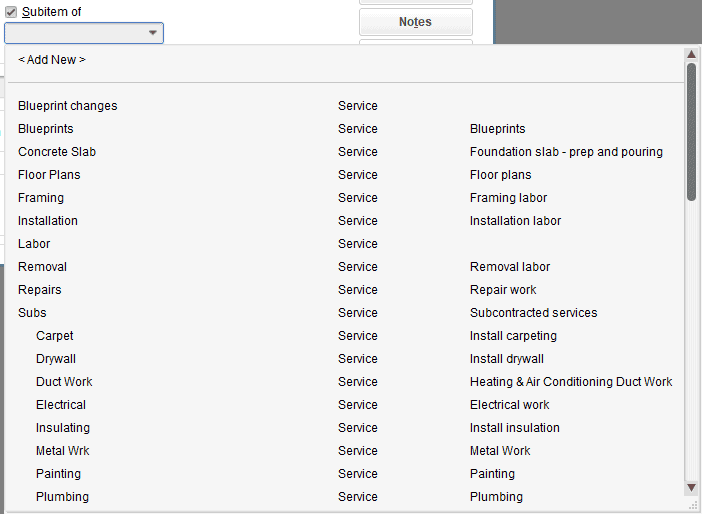702x514 pixels.
Task: Pick the Metal Wrk subitem
Action: (63, 450)
